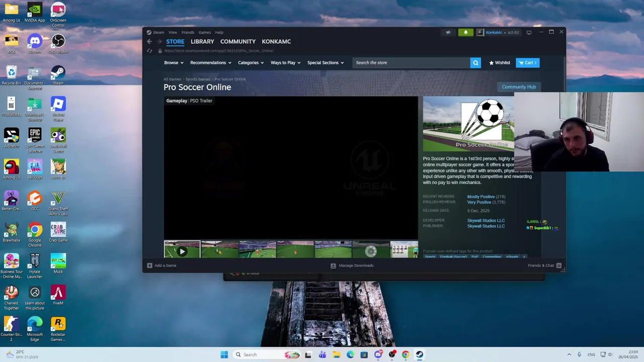Open the Mostly Positive recent reviews link

(x=481, y=197)
